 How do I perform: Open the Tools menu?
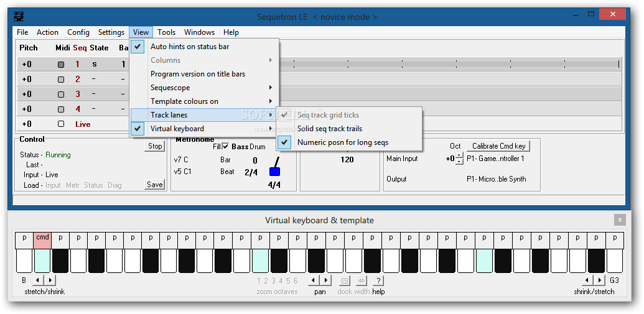(166, 32)
